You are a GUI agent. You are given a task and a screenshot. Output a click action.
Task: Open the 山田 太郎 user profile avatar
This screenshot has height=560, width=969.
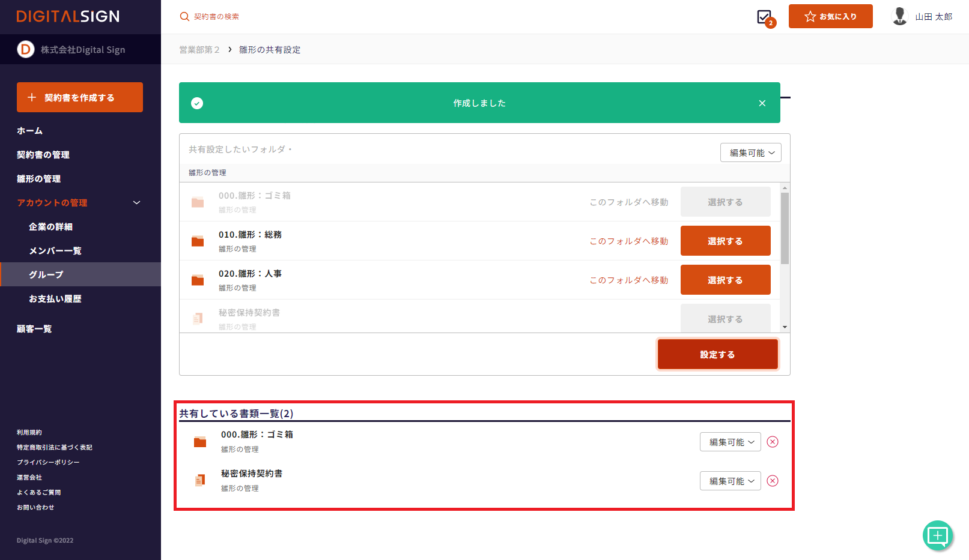pos(899,16)
